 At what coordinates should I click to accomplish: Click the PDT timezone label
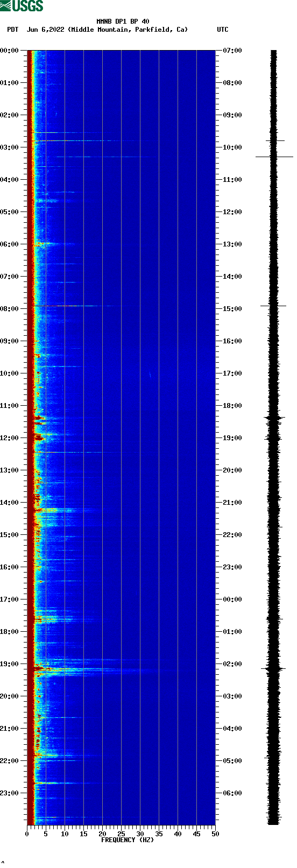coord(12,30)
